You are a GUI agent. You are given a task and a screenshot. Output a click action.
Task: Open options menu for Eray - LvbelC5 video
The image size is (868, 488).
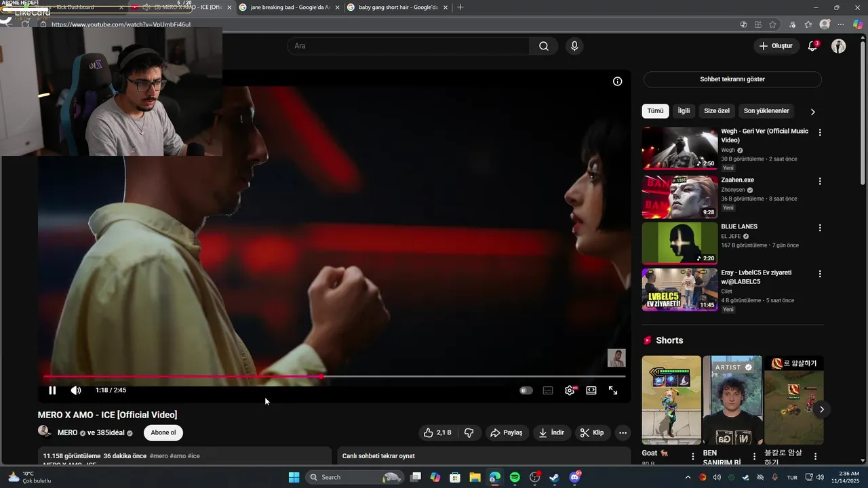pyautogui.click(x=820, y=274)
